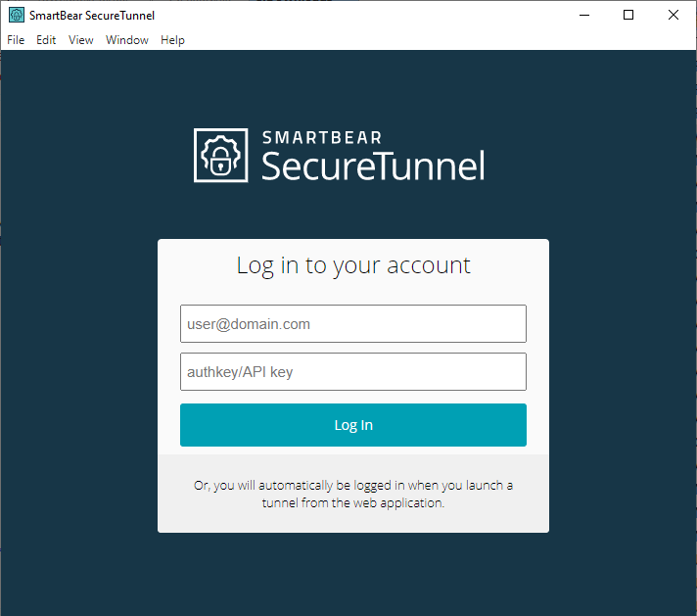Close the SecureTunnel window

tap(674, 16)
